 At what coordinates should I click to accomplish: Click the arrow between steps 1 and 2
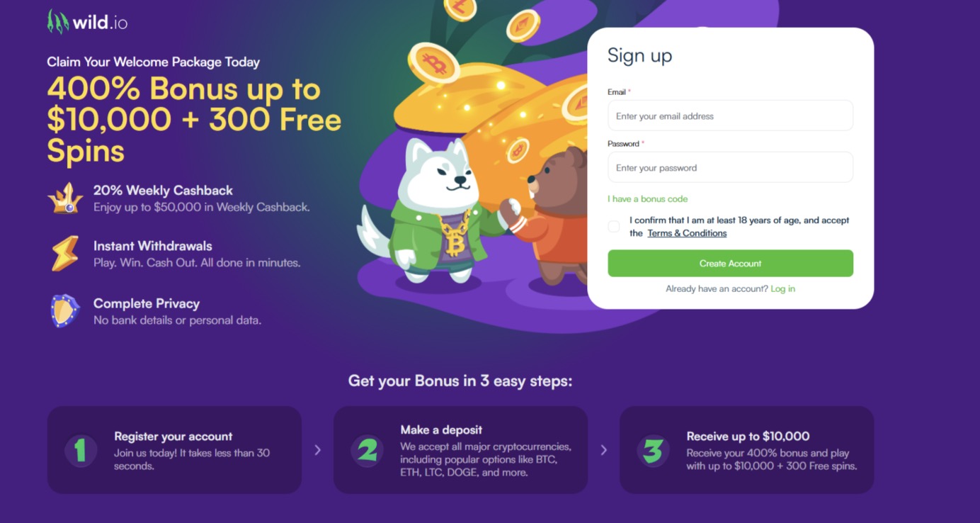pyautogui.click(x=317, y=450)
